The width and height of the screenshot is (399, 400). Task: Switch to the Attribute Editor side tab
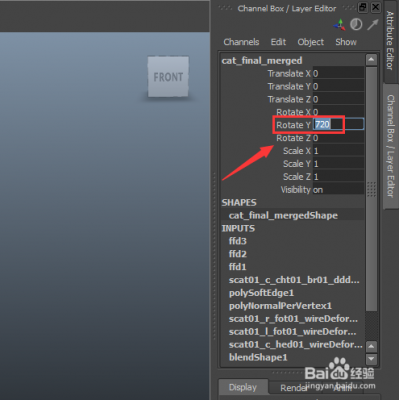pyautogui.click(x=390, y=41)
